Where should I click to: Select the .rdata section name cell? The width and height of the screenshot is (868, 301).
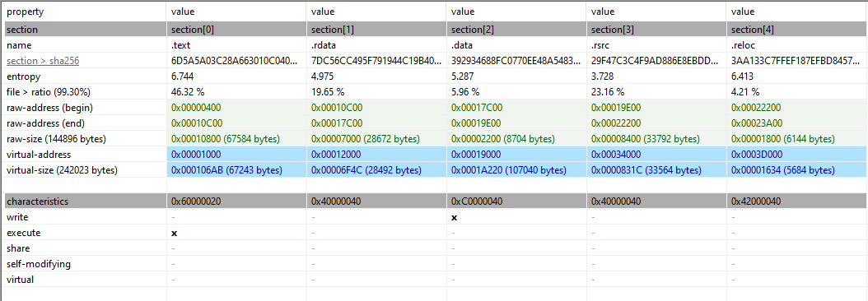376,45
